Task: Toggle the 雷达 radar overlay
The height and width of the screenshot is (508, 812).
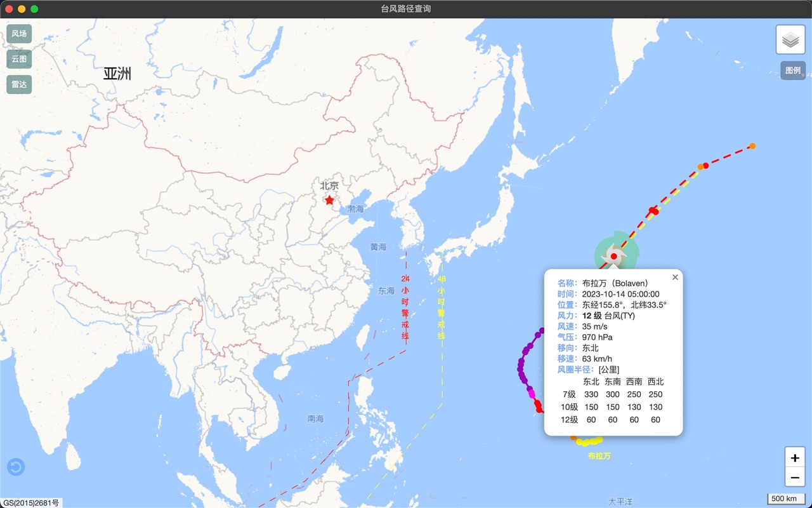Action: 19,84
